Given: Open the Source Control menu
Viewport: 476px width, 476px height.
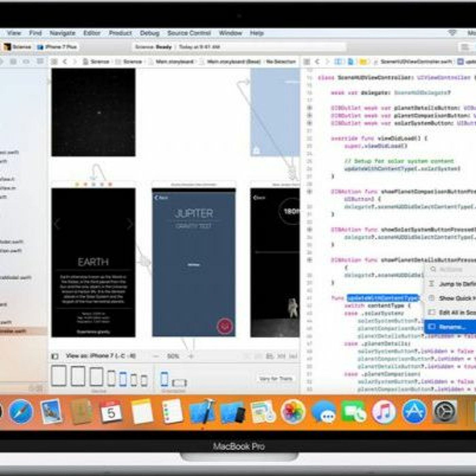Looking at the screenshot, I should pyautogui.click(x=189, y=33).
